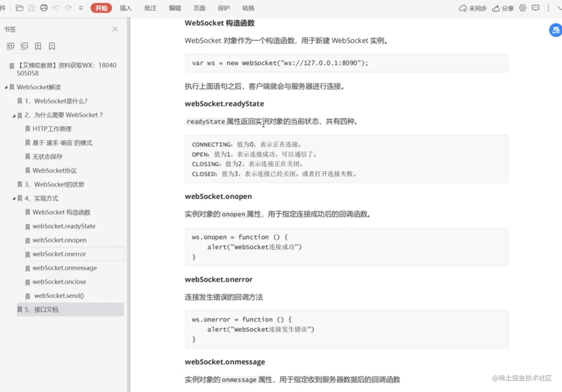Jump to the 无状态保存 bookmark
562x392 pixels.
47,157
